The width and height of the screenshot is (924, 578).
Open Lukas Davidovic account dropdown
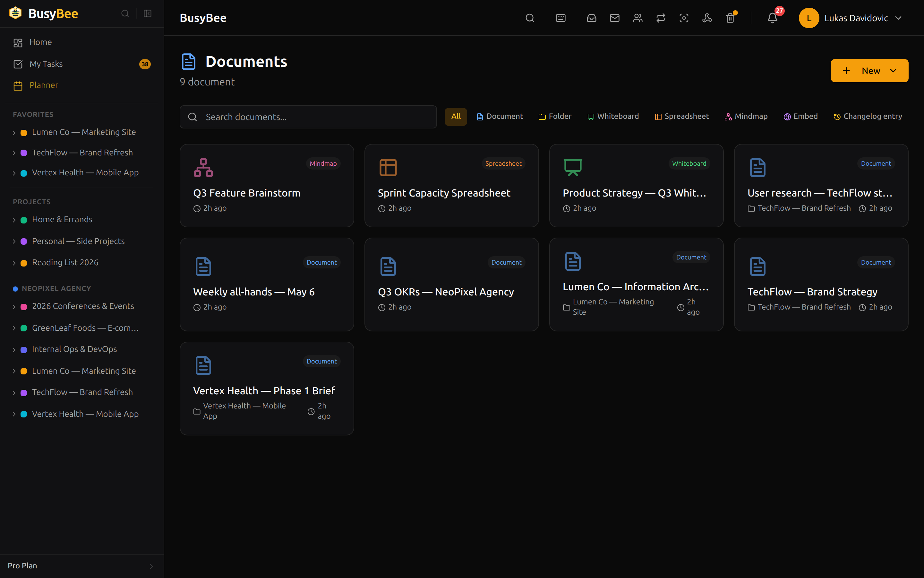pyautogui.click(x=850, y=18)
